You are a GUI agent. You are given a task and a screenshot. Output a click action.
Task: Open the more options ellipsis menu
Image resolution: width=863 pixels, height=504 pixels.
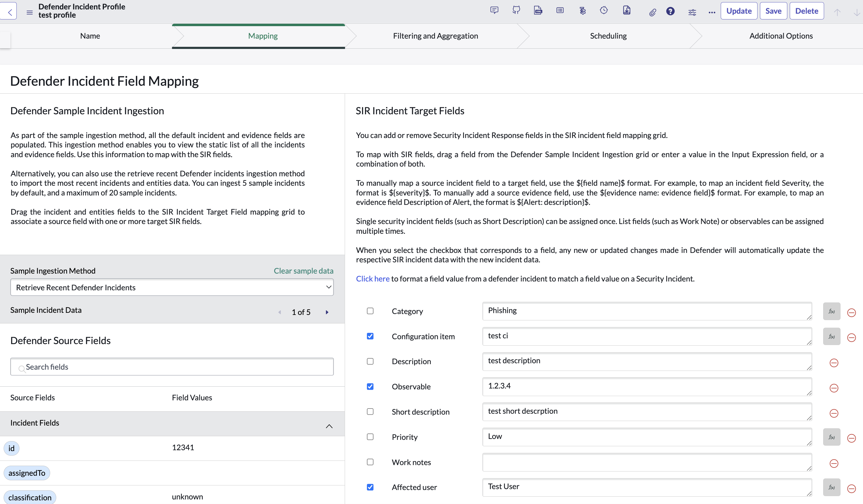click(x=712, y=12)
